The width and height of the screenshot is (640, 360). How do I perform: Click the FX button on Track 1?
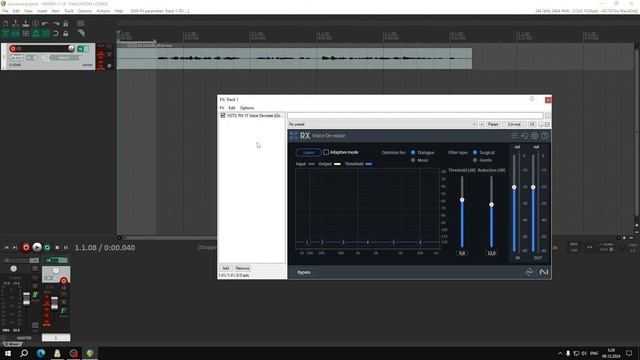(x=80, y=49)
